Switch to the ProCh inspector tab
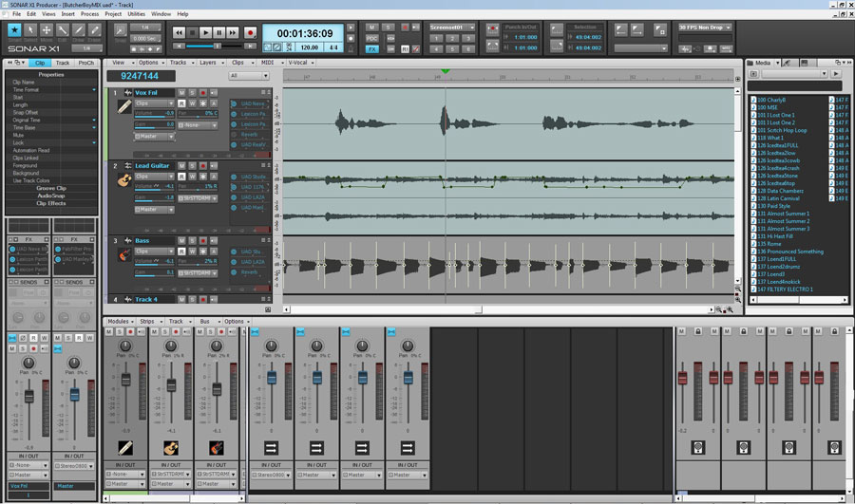The height and width of the screenshot is (504, 855). (86, 63)
